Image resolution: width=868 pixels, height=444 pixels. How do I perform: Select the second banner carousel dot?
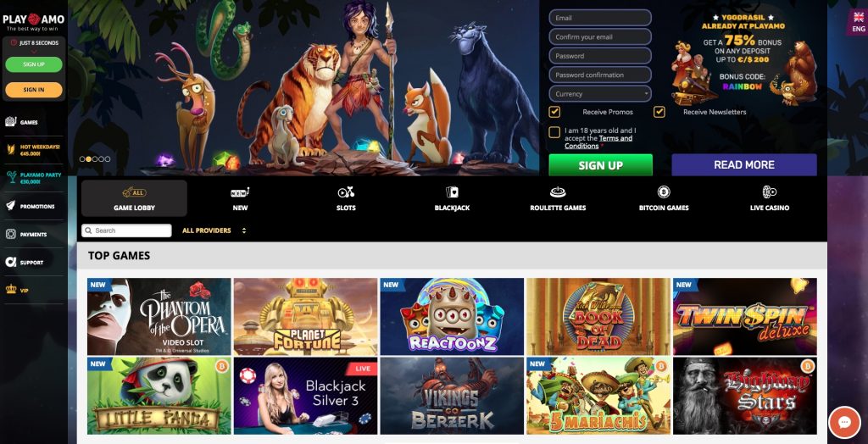pyautogui.click(x=88, y=159)
